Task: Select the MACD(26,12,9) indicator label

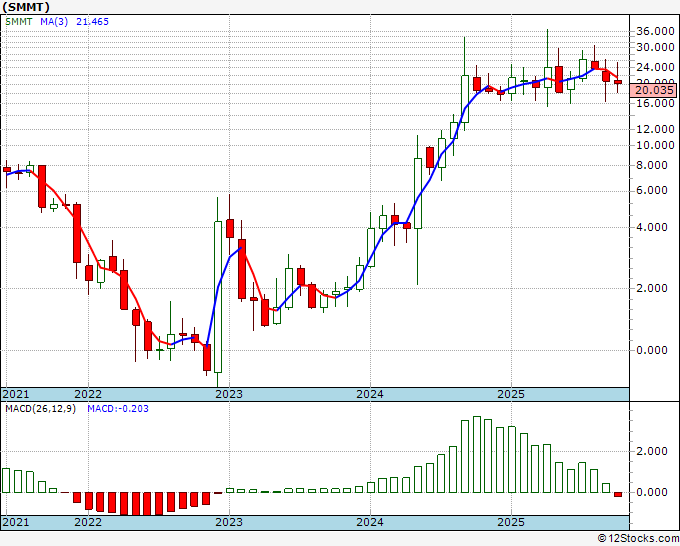Action: click(x=41, y=410)
